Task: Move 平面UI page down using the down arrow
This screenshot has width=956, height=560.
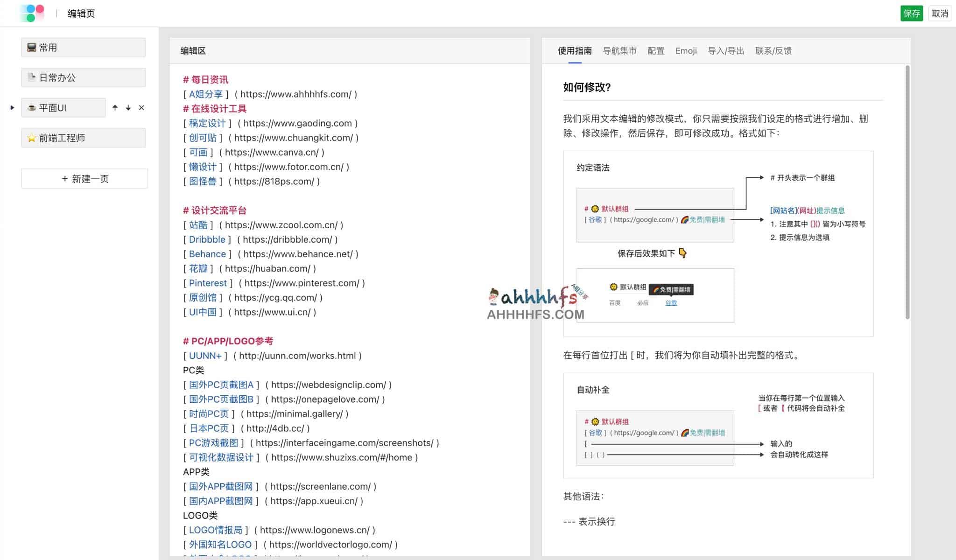Action: 127,107
